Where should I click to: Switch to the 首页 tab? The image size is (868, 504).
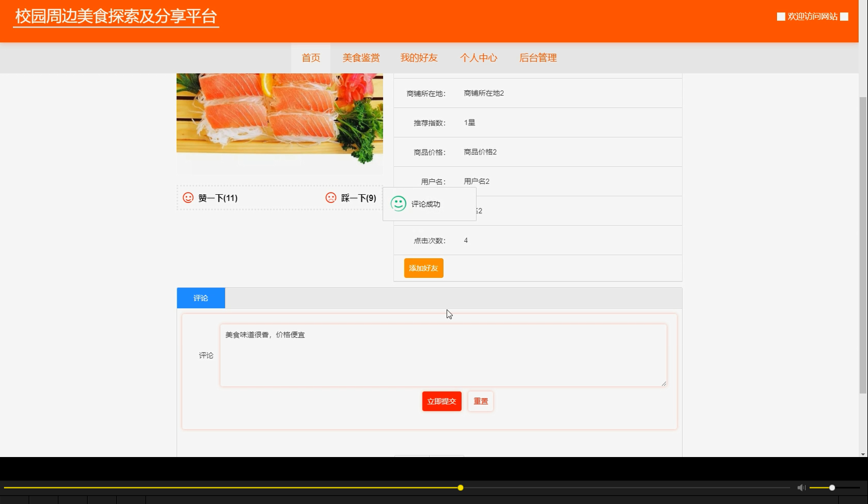311,57
